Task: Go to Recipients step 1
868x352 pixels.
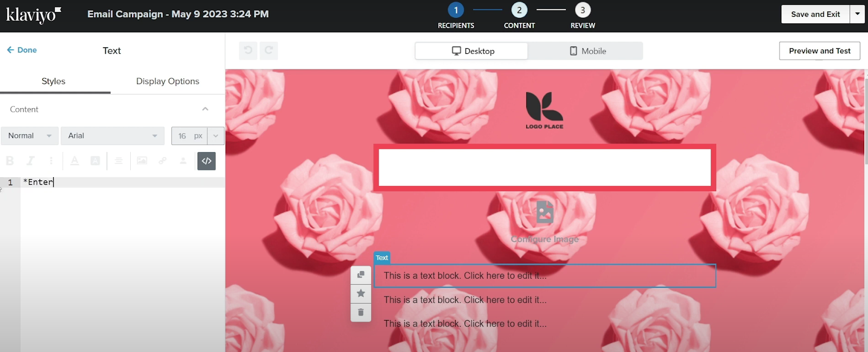Action: pyautogui.click(x=456, y=15)
